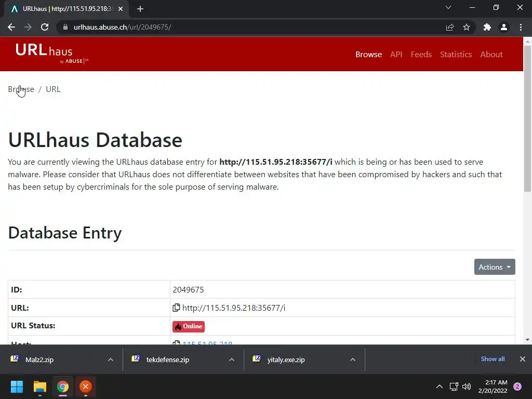The height and width of the screenshot is (399, 532).
Task: Click the ID: row label
Action: pyautogui.click(x=16, y=290)
